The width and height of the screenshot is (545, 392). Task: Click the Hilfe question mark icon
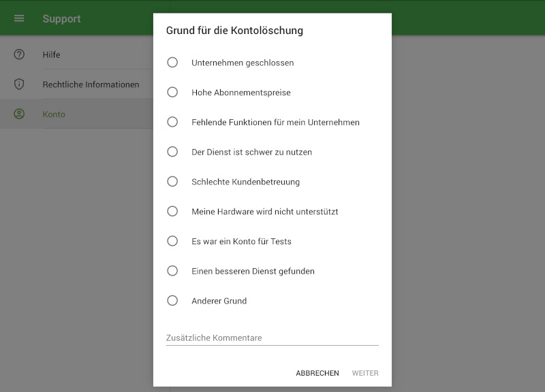coord(19,54)
